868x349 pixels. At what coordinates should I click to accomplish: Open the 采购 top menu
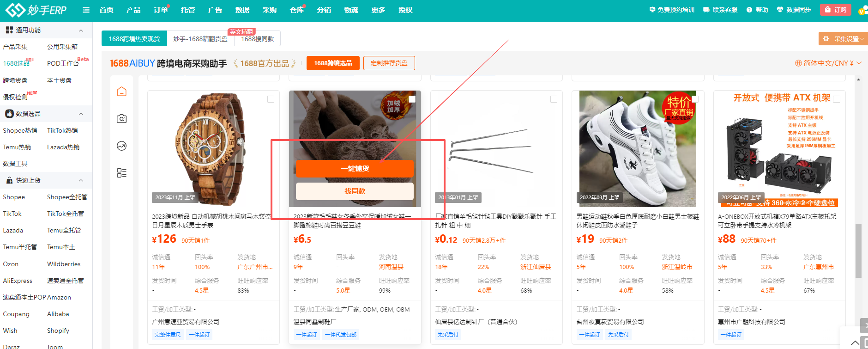pos(270,10)
